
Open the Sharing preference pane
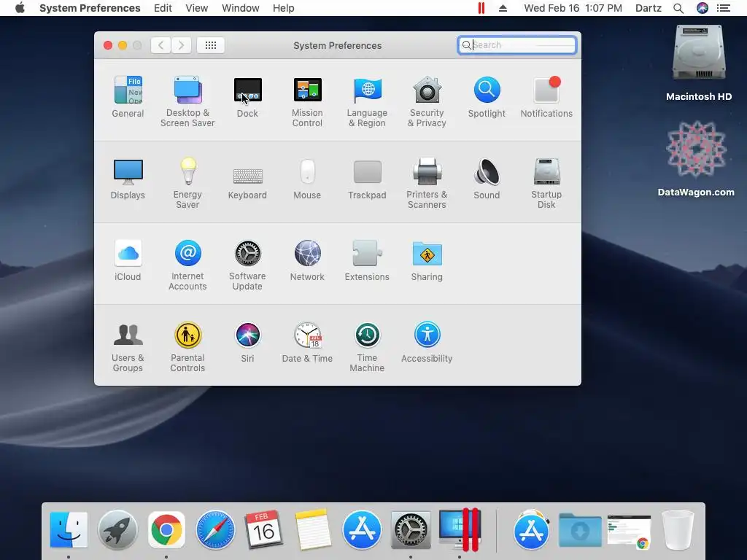[x=427, y=260]
